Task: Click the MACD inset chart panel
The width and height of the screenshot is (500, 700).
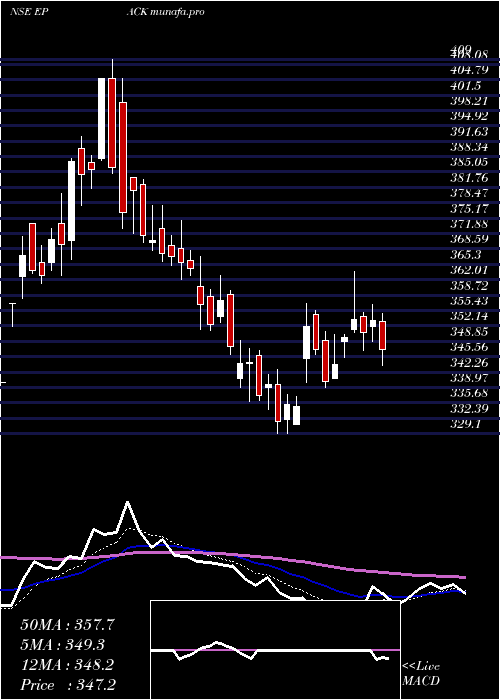Action: pyautogui.click(x=275, y=650)
